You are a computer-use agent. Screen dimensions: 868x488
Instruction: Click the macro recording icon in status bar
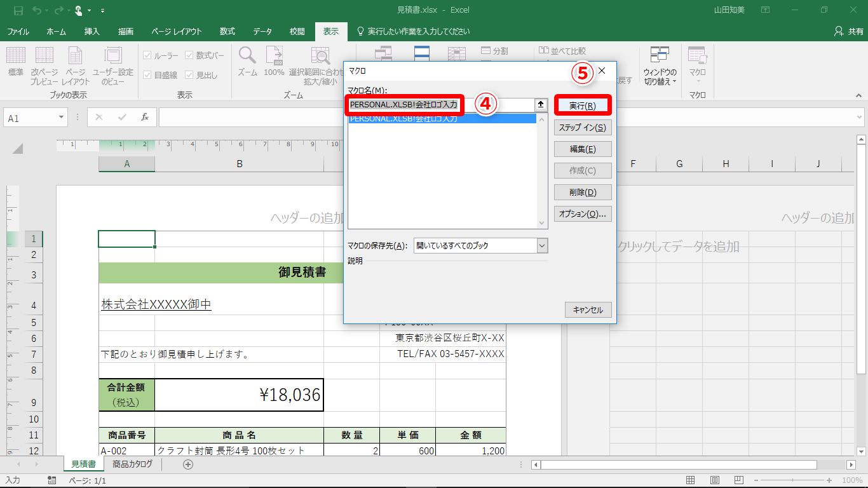52,480
